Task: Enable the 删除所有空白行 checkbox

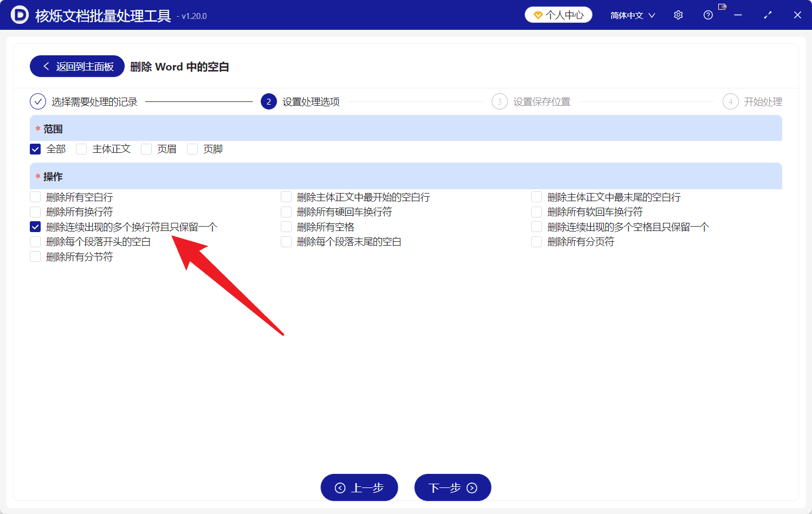Action: pos(35,197)
